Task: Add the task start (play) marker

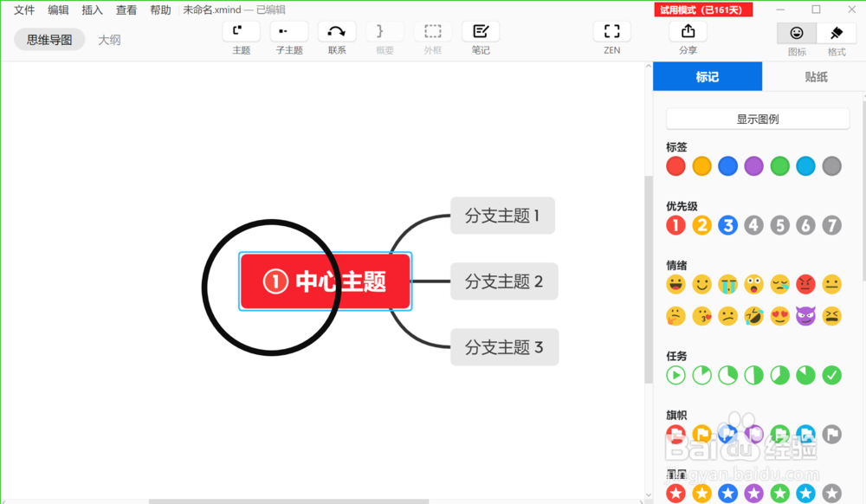Action: 675,375
